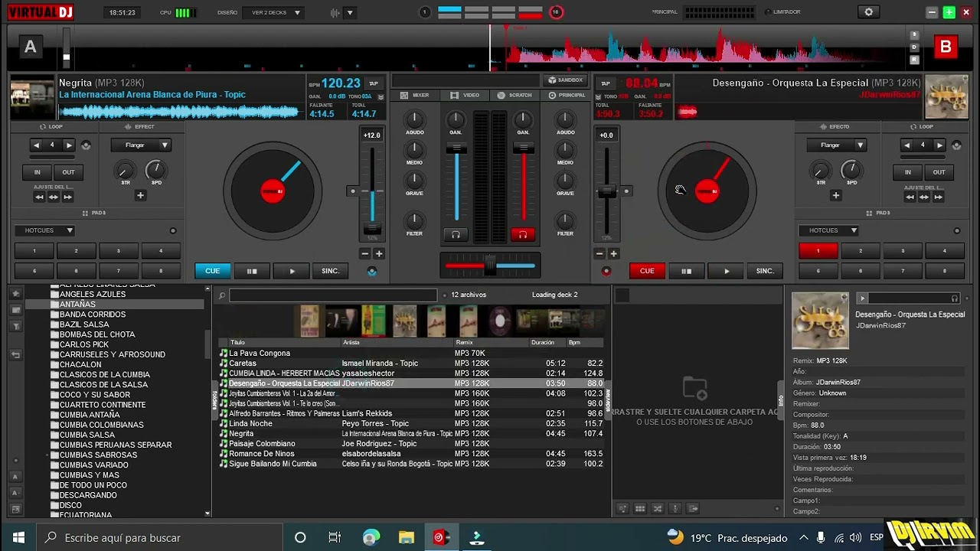Click the deck A loop forward arrow beside 4
The height and width of the screenshot is (551, 980).
[x=69, y=145]
